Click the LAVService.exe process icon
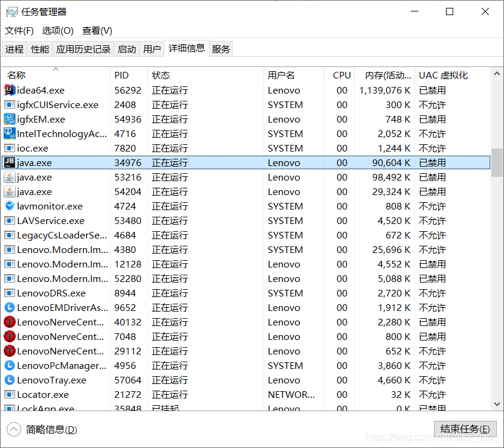 pos(10,220)
